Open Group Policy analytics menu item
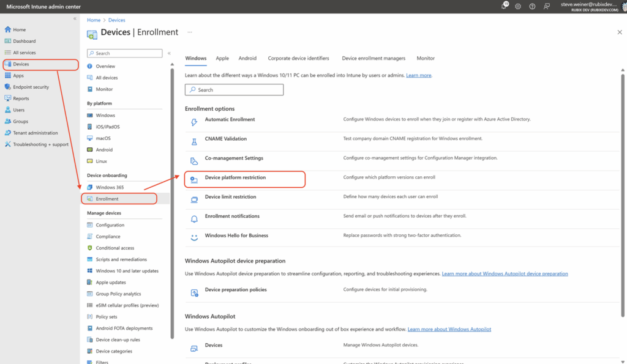The height and width of the screenshot is (364, 627). [x=118, y=294]
